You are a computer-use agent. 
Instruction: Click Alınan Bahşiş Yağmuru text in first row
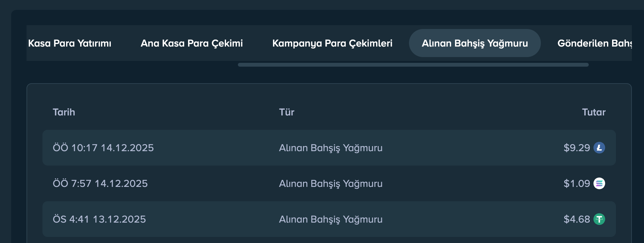(x=331, y=148)
